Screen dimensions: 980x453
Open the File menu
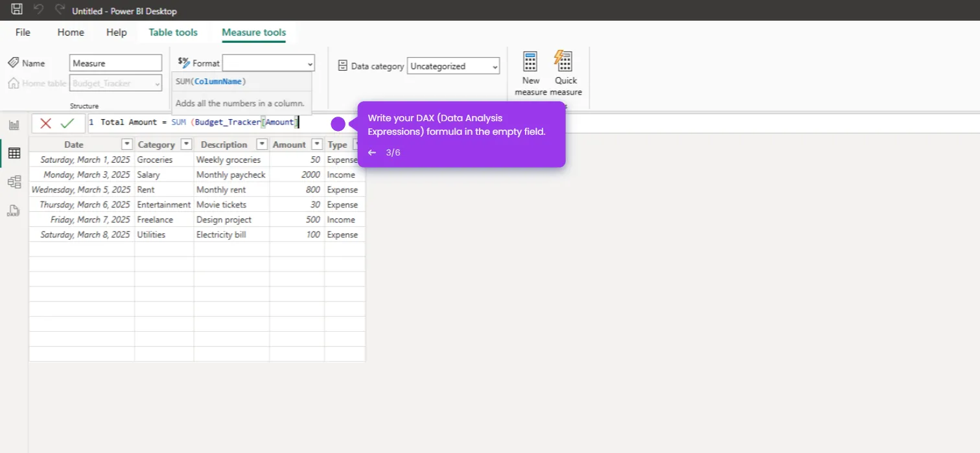click(23, 32)
